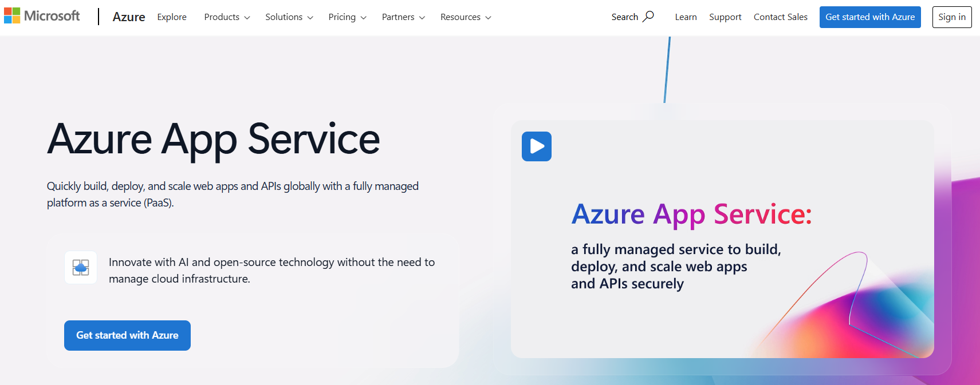
Task: Click the cloud grid icon beside Innovate text
Action: [x=81, y=267]
